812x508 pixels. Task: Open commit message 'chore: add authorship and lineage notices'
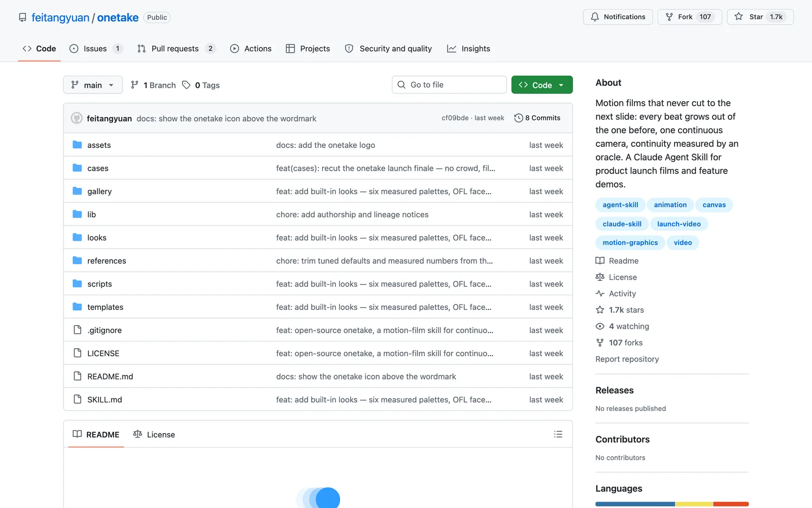pos(352,214)
